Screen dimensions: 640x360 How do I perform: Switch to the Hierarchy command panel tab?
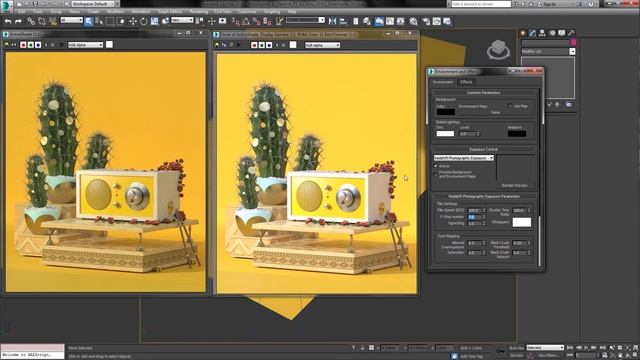coord(542,33)
